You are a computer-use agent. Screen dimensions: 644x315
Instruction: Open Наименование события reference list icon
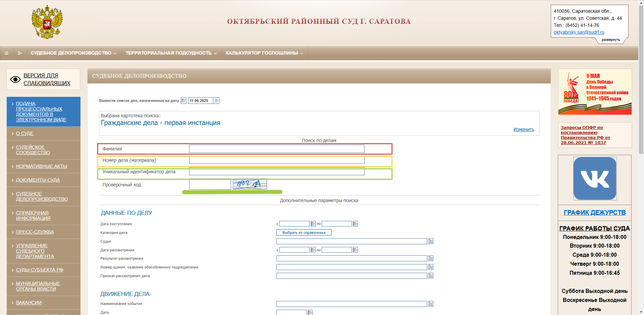(431, 304)
